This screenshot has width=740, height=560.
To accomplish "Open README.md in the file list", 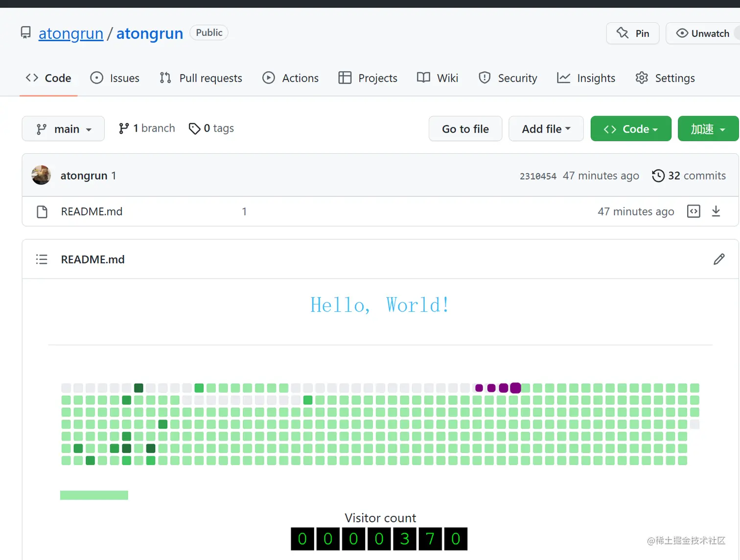I will 92,211.
